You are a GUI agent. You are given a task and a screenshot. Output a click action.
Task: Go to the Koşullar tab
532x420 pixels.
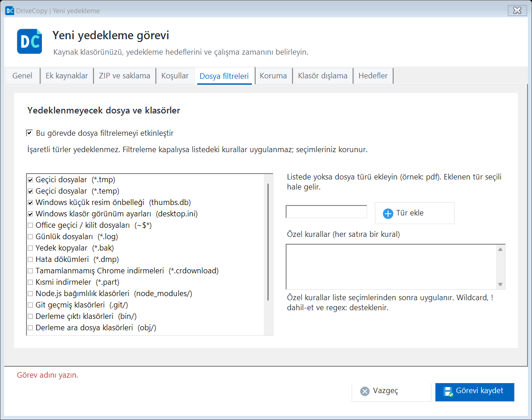[x=175, y=76]
